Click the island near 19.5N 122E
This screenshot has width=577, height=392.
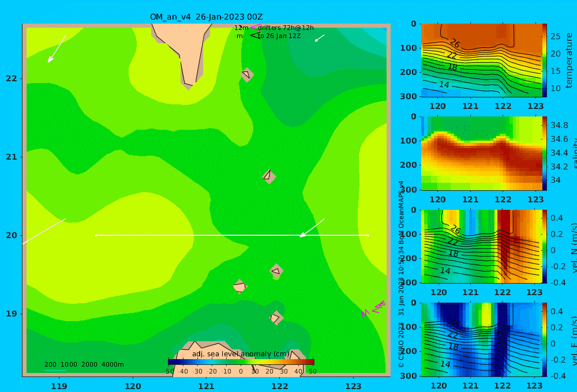pyautogui.click(x=276, y=271)
